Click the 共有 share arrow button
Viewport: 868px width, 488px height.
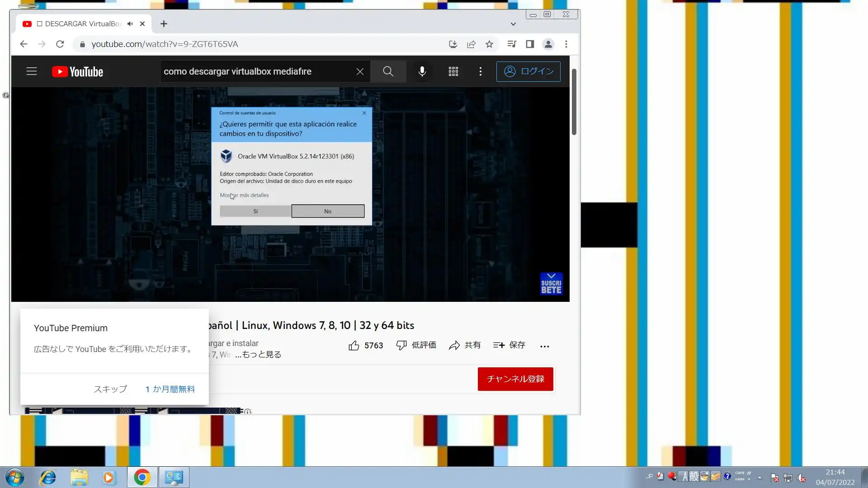464,345
